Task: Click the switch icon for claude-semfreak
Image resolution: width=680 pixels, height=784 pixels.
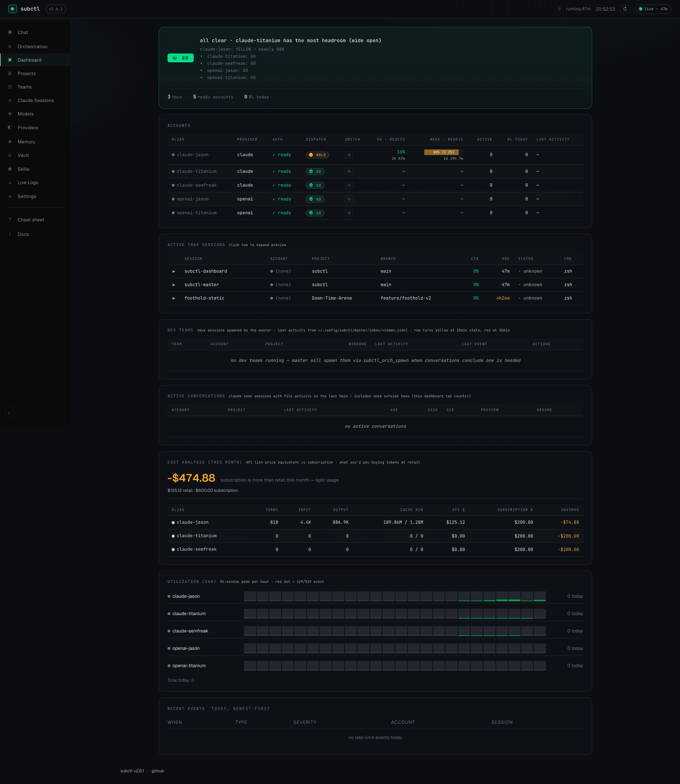Action: click(x=349, y=185)
